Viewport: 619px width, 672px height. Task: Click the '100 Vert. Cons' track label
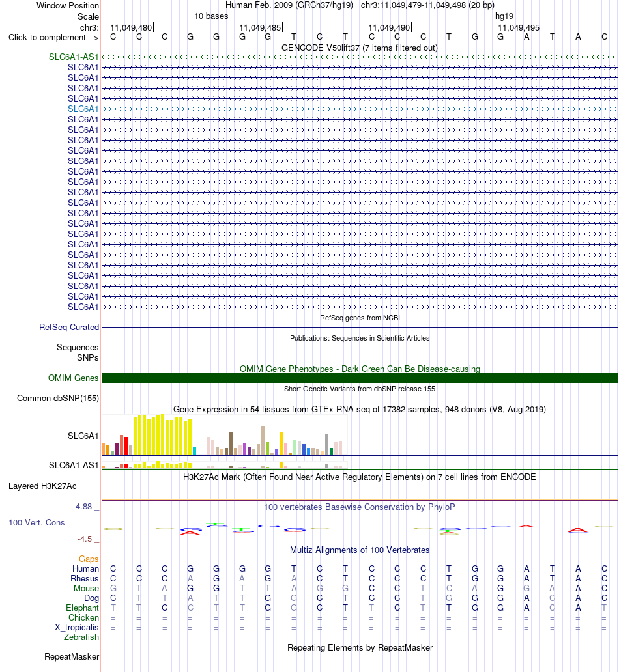37,523
